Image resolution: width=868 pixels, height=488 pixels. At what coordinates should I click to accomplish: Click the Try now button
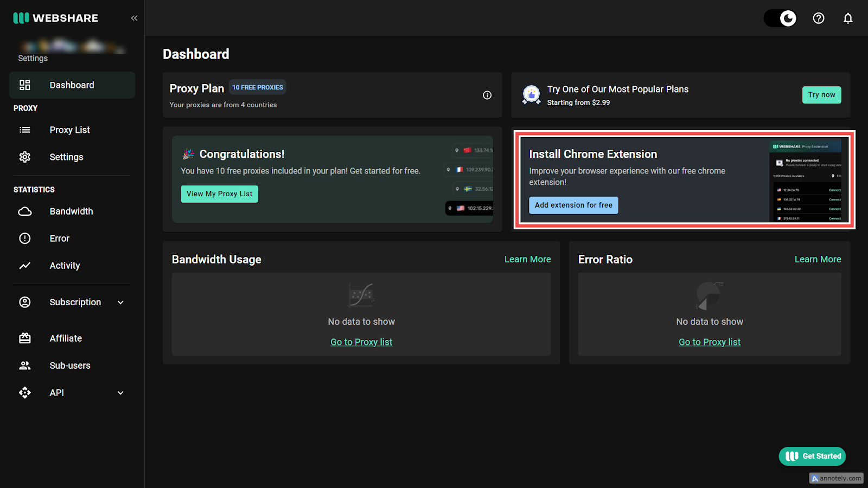pos(821,95)
